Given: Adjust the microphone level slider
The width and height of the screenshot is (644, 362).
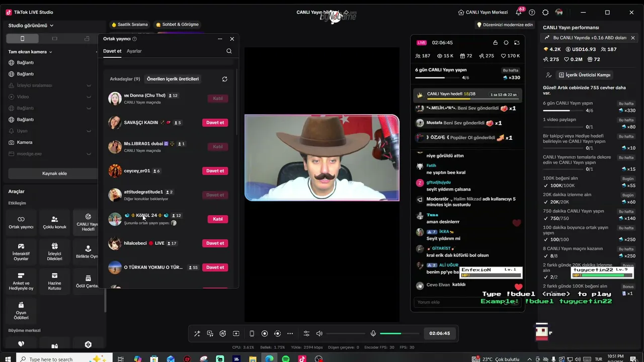Looking at the screenshot, I should [399, 333].
